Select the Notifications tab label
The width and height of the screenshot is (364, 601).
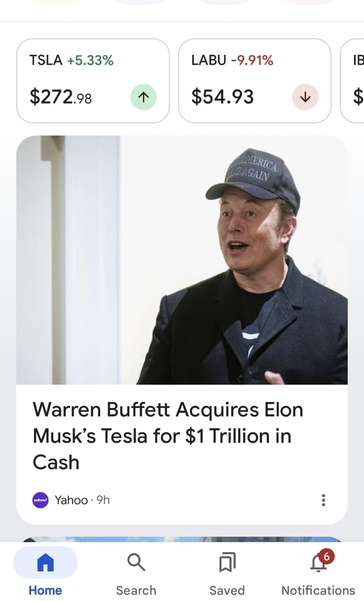point(318,590)
